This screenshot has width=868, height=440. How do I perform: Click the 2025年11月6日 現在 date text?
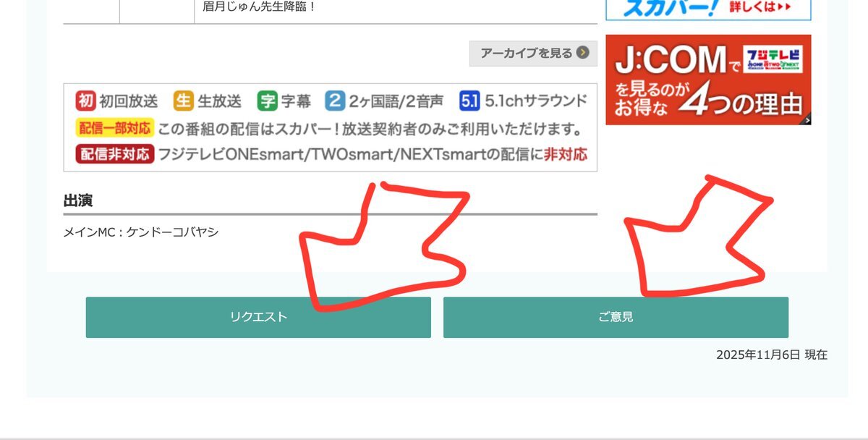772,355
